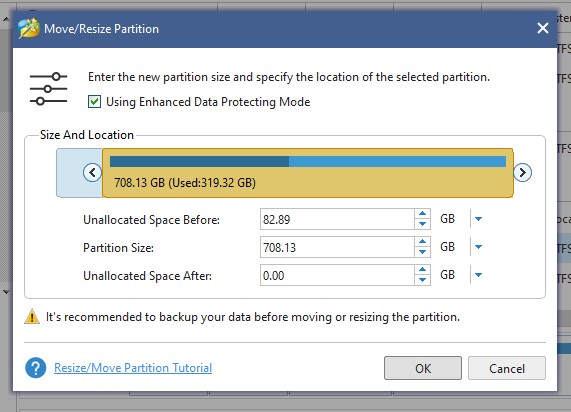Confirm with the OK button
Screen dimensions: 571x412
click(x=423, y=368)
